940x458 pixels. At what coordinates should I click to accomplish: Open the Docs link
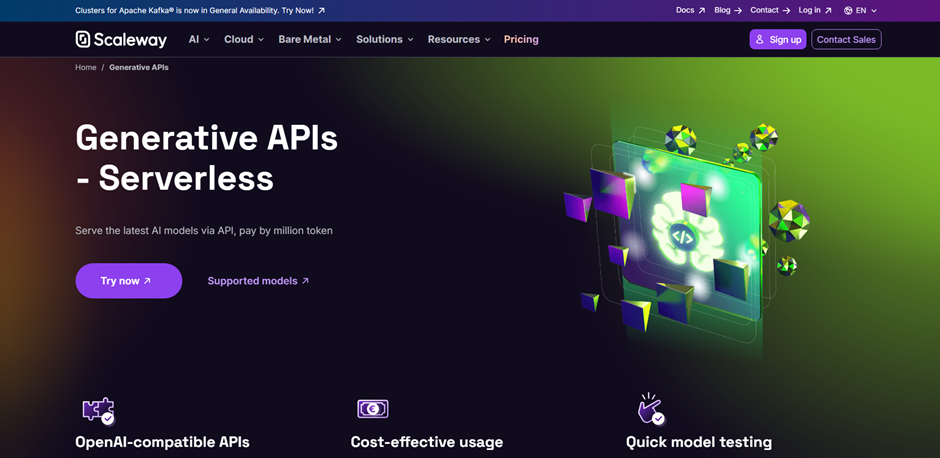[x=691, y=10]
